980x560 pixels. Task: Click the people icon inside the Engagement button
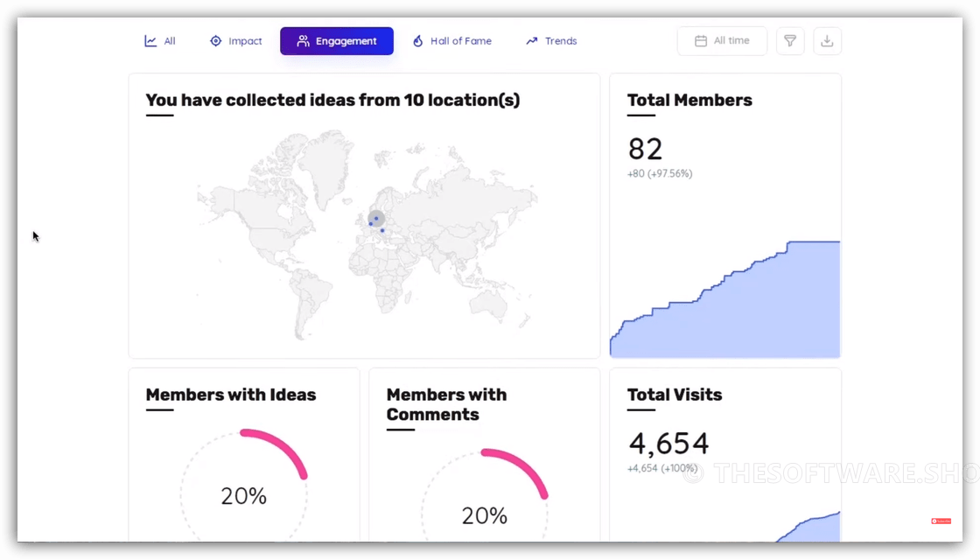tap(303, 40)
